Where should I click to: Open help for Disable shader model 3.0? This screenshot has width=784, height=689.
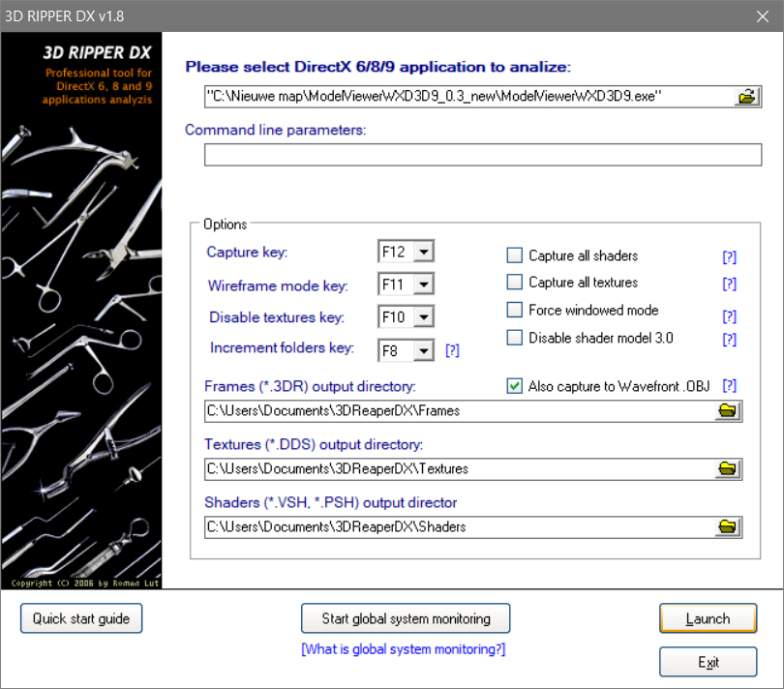(730, 340)
